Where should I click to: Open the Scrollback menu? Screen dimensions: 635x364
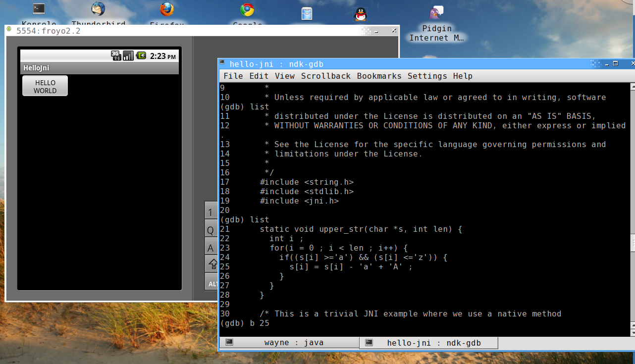click(326, 76)
